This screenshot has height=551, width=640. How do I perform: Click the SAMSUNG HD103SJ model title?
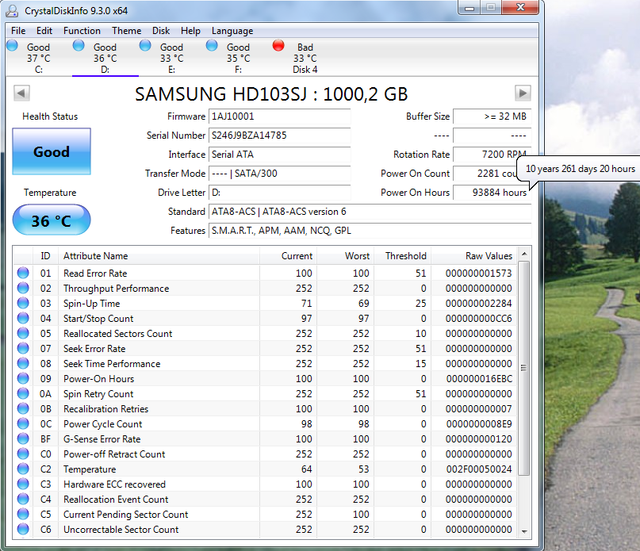[x=271, y=94]
